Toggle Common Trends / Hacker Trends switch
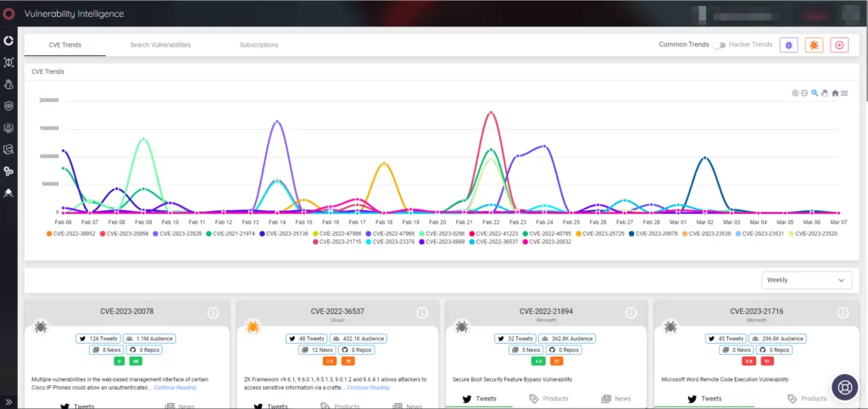Screen dimensions: 868x409 [719, 45]
